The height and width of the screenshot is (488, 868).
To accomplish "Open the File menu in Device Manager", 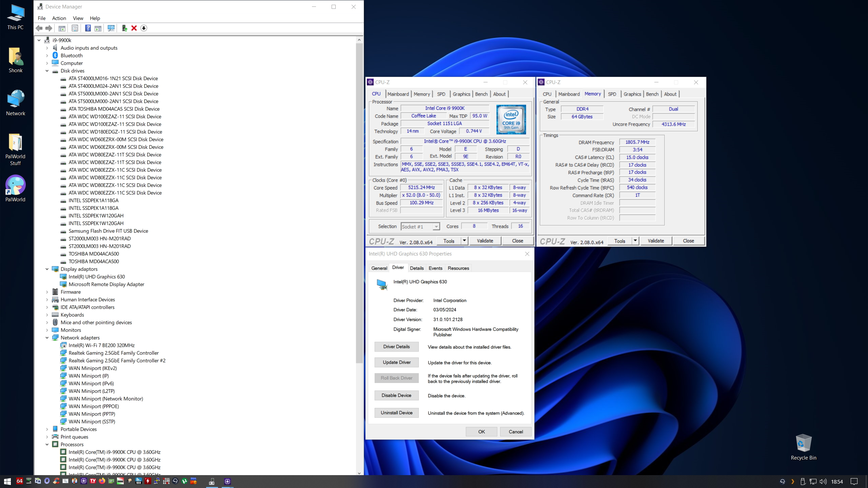I will tap(42, 18).
